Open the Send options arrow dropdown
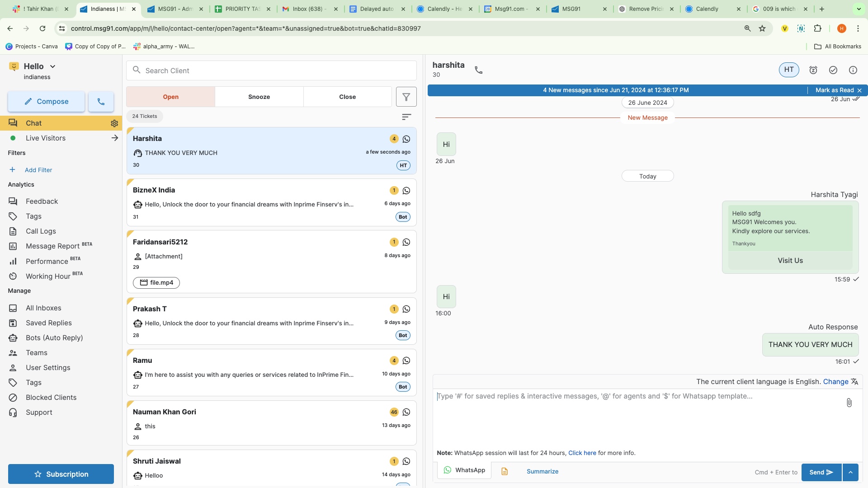 [850, 472]
